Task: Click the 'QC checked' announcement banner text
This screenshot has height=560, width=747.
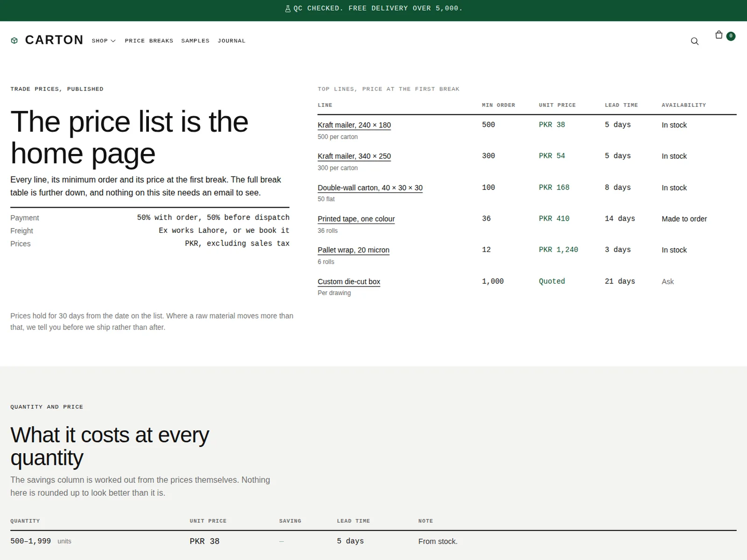Action: point(378,8)
